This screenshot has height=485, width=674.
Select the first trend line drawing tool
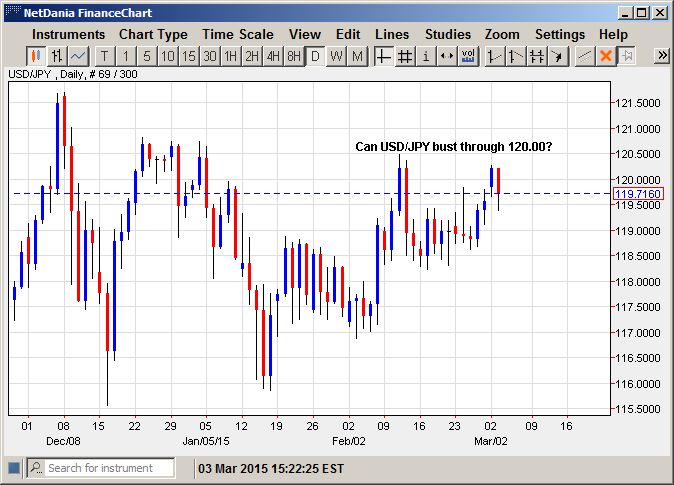click(494, 56)
